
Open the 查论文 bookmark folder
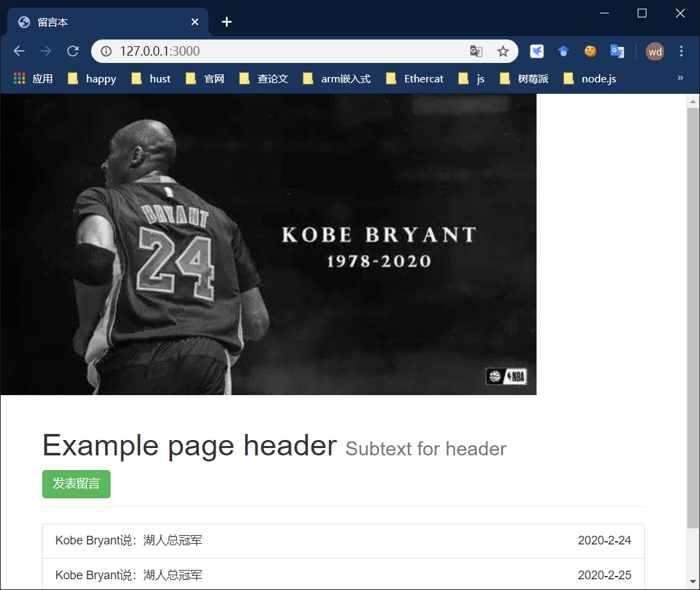(264, 79)
